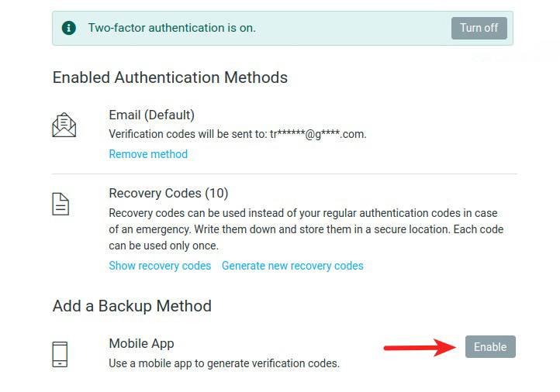
Task: Remove the email authentication method
Action: pos(148,154)
